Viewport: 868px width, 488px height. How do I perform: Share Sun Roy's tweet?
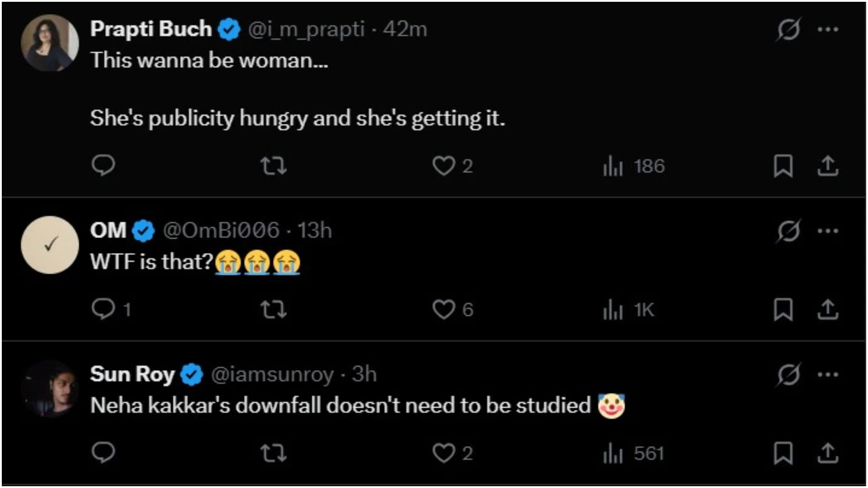[828, 453]
